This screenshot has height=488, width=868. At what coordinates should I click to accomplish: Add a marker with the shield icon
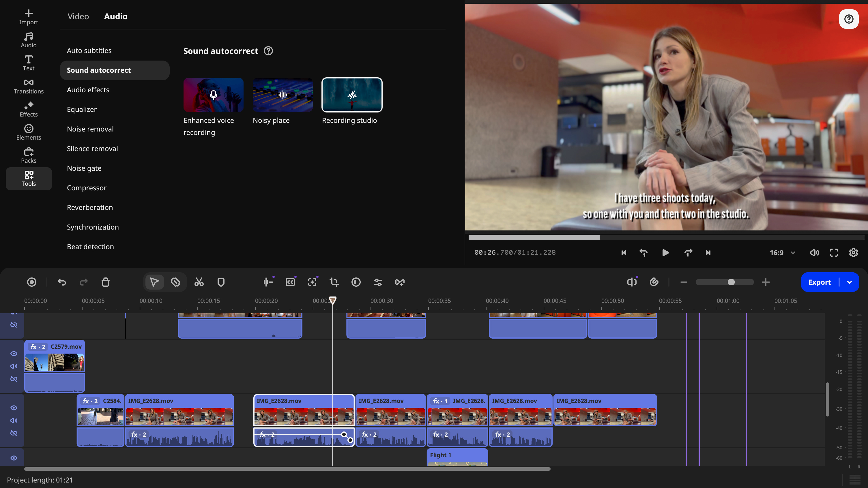(x=221, y=282)
